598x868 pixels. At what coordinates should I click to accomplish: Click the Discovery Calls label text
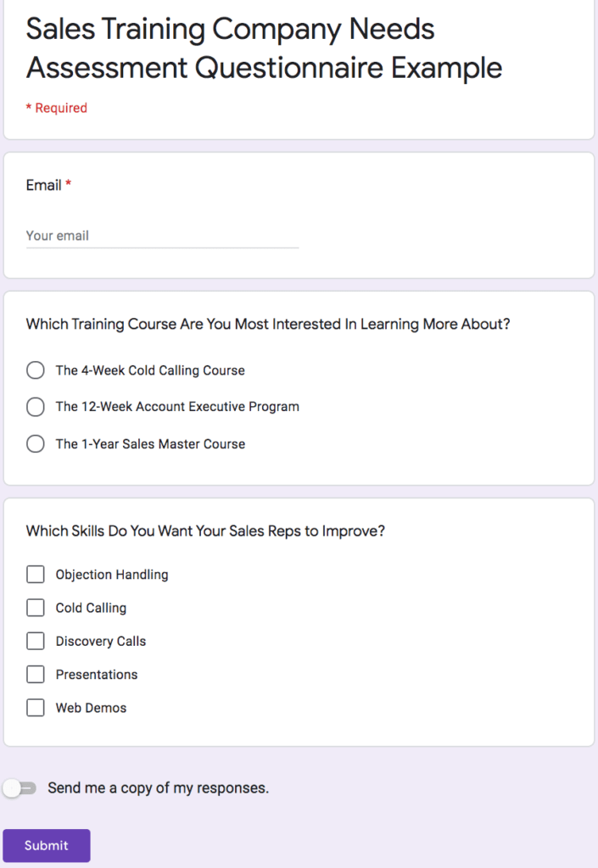(101, 641)
